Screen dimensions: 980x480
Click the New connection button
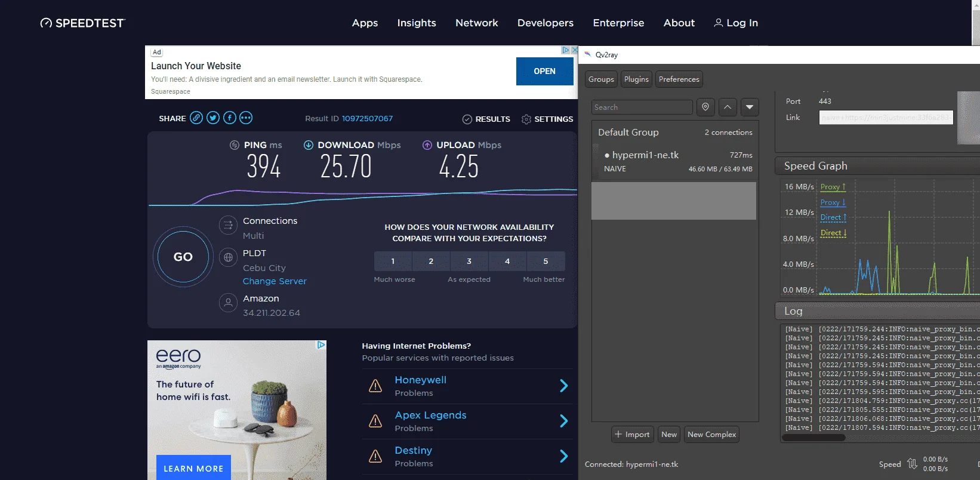click(x=669, y=435)
